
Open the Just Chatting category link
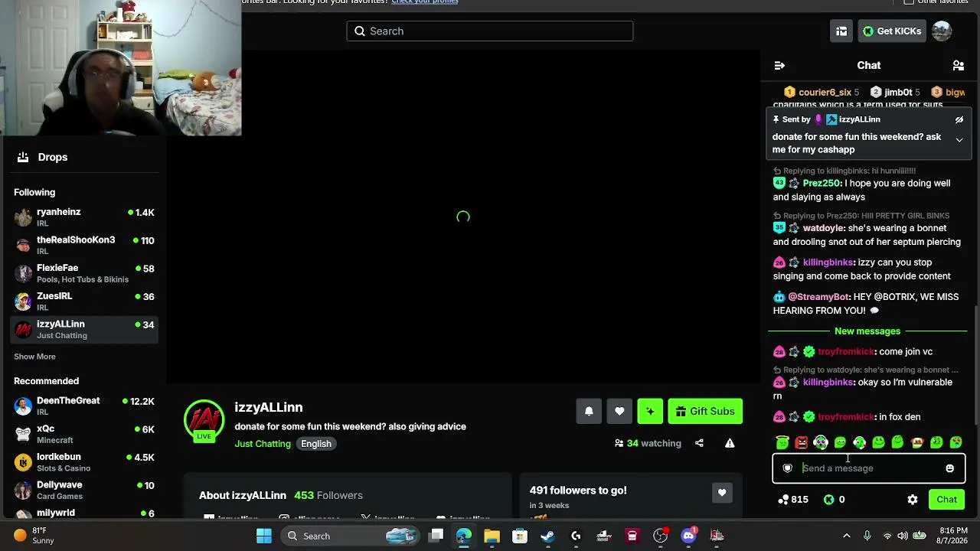tap(263, 444)
